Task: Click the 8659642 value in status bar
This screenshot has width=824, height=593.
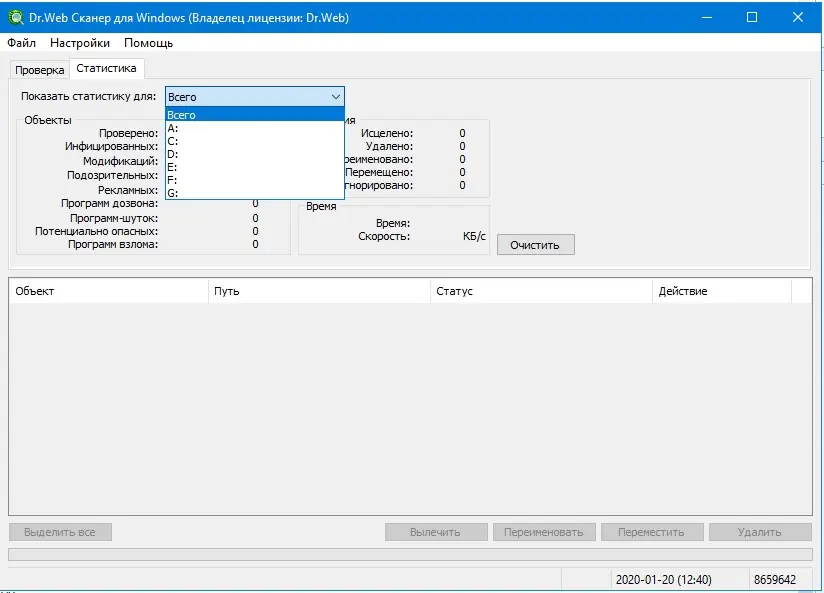Action: click(775, 579)
